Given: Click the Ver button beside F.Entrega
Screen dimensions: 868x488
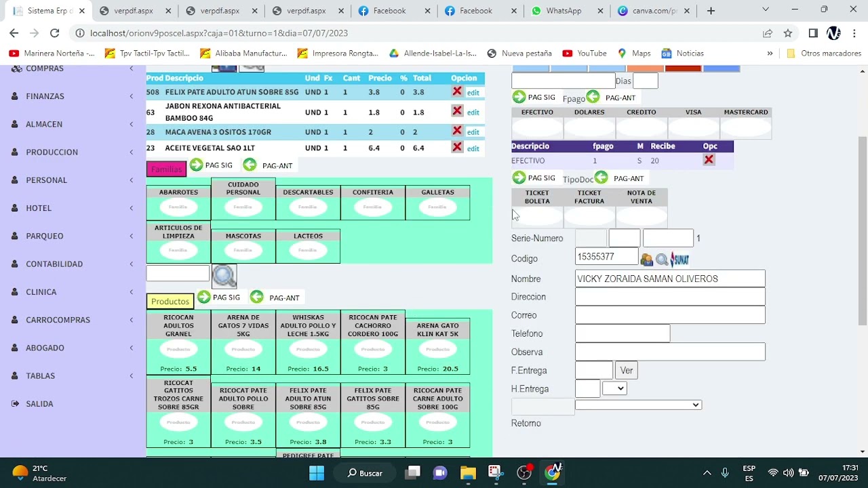Looking at the screenshot, I should [x=626, y=370].
